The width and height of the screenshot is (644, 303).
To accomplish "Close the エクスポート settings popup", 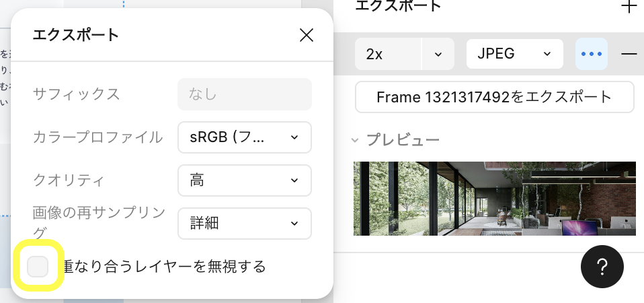I will pos(307,35).
